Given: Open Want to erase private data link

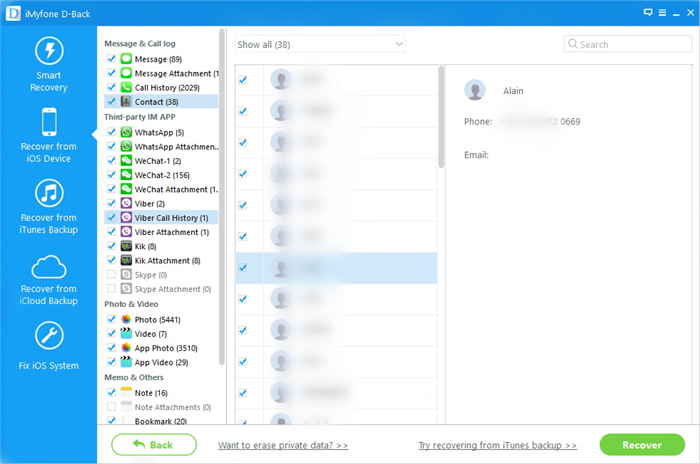Looking at the screenshot, I should coord(283,445).
